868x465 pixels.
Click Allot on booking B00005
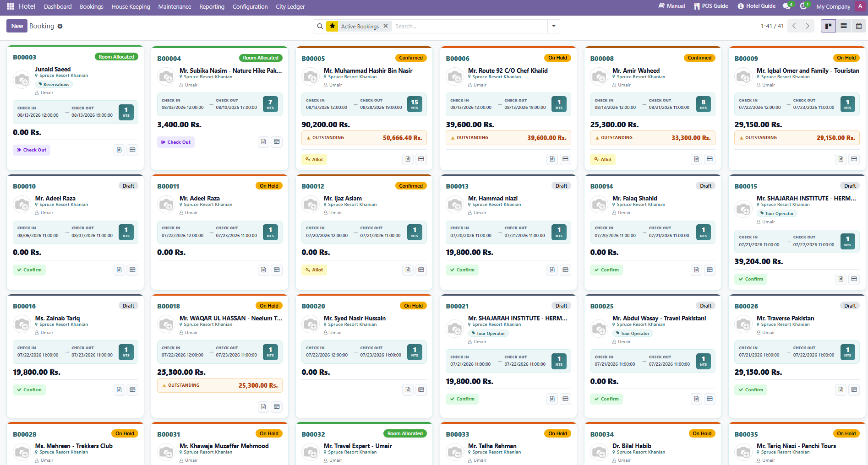[314, 159]
